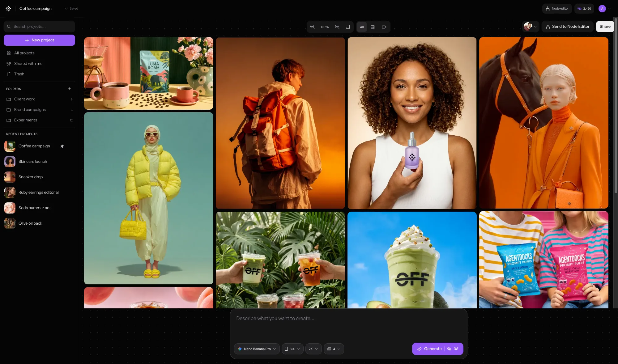The height and width of the screenshot is (364, 618).
Task: Click the pin icon next to Coffee campaign
Action: pos(62,146)
